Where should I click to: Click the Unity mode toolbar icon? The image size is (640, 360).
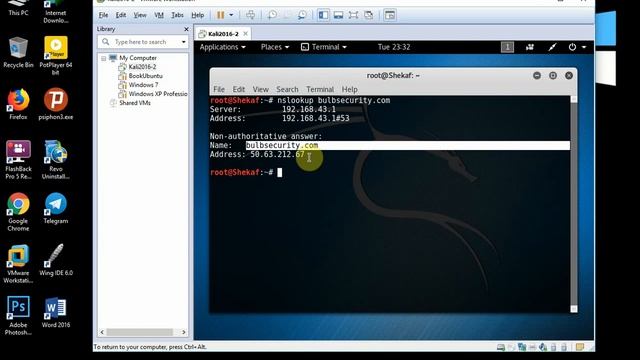click(x=369, y=15)
